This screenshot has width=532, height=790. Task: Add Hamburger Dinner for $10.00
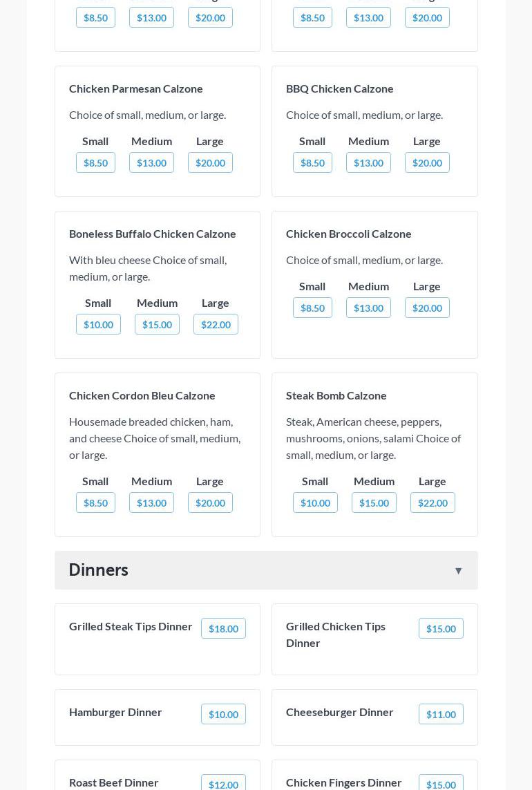(223, 715)
